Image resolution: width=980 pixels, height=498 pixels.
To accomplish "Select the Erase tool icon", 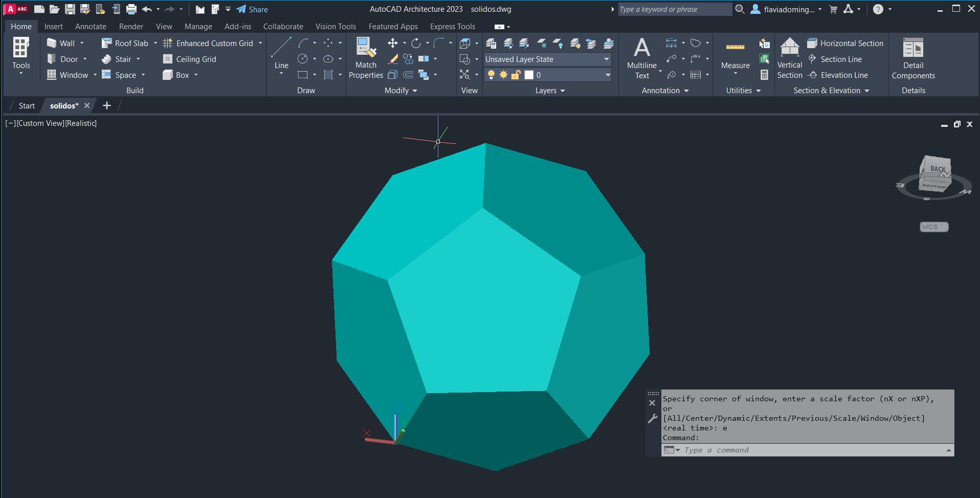I will click(393, 59).
